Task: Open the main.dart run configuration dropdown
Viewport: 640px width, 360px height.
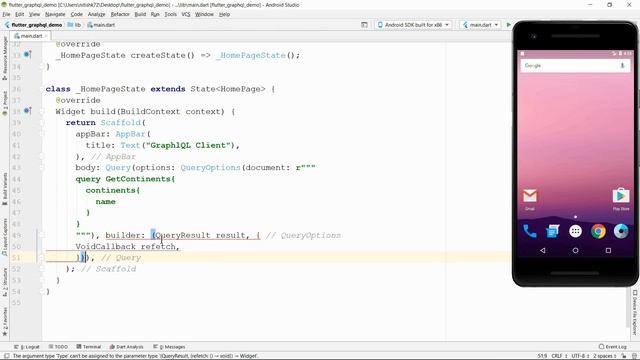Action: tap(480, 25)
